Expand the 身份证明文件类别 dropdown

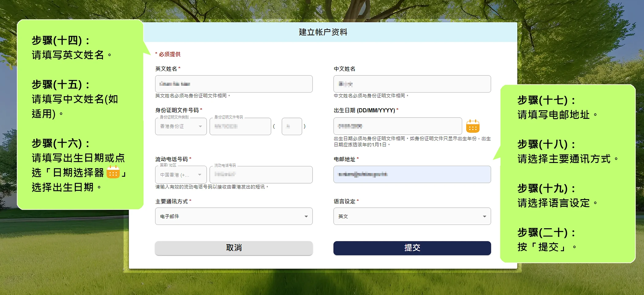click(181, 127)
